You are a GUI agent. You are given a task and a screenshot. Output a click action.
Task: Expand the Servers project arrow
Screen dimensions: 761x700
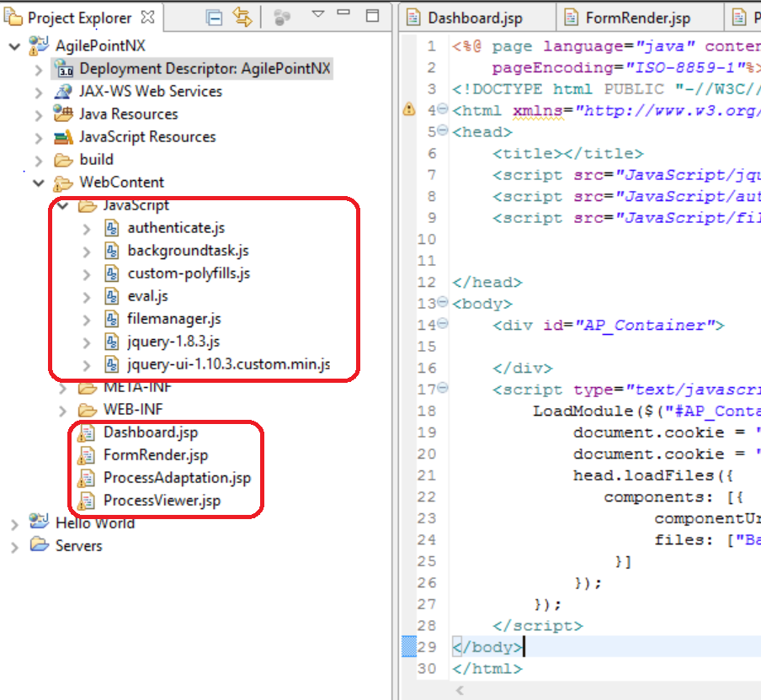(x=14, y=547)
